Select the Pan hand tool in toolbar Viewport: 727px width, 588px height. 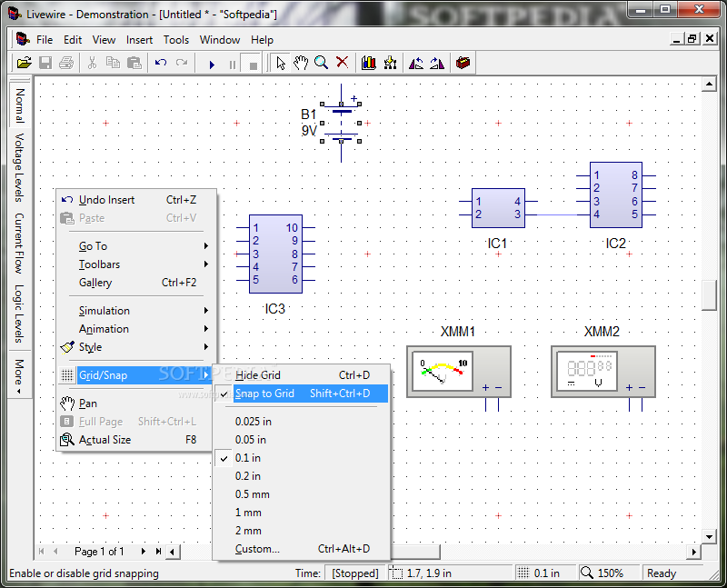[x=301, y=63]
